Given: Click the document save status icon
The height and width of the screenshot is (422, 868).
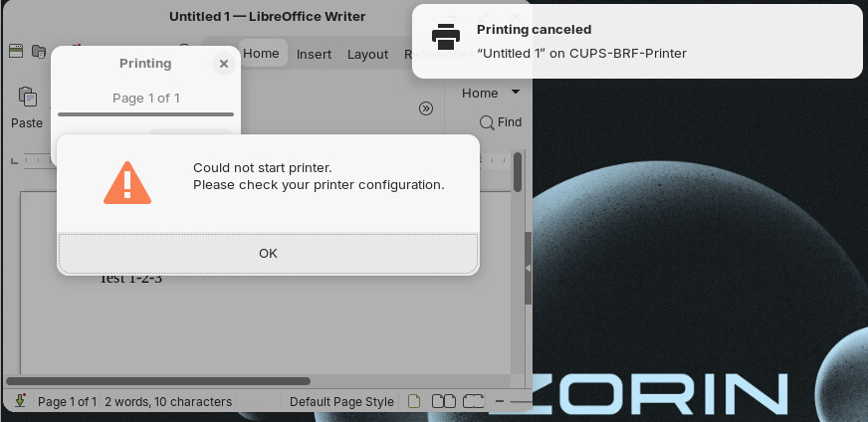Looking at the screenshot, I should pyautogui.click(x=20, y=401).
